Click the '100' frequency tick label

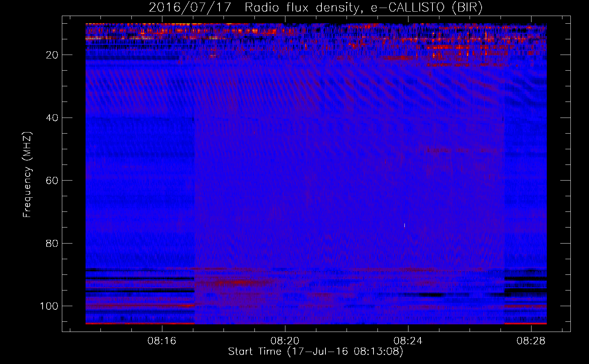(49, 306)
